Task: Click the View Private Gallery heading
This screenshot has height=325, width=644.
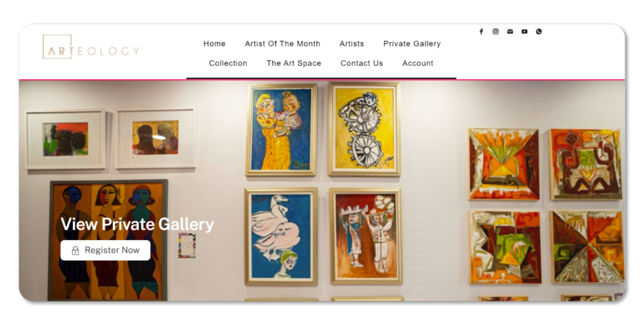Action: [137, 224]
